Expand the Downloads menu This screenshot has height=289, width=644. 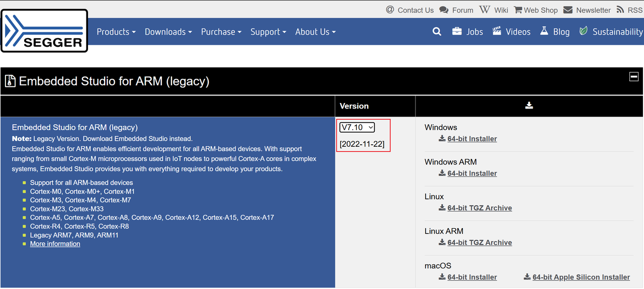pos(168,32)
